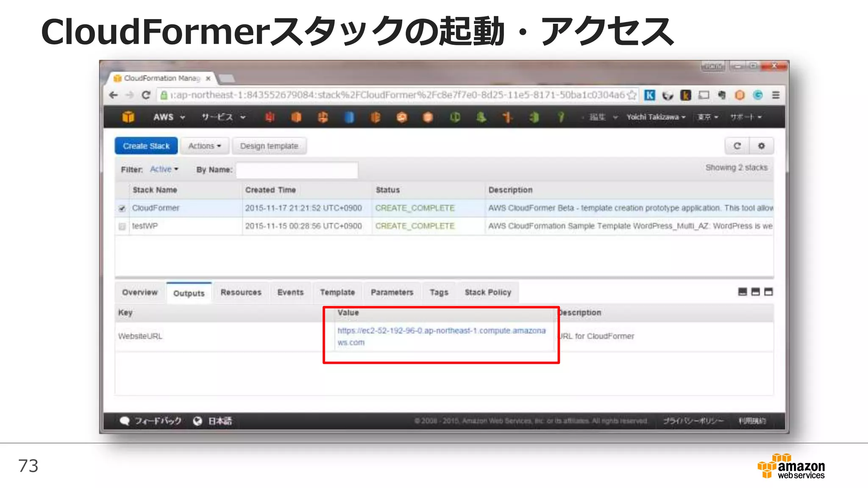The image size is (868, 488).
Task: Open the Active filter dropdown
Action: [164, 169]
